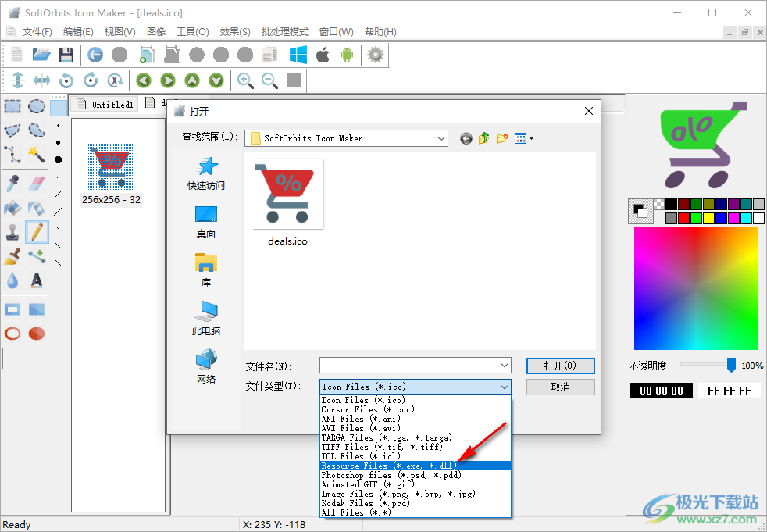The image size is (767, 532).
Task: Click the green up arrow icon
Action: 192,80
